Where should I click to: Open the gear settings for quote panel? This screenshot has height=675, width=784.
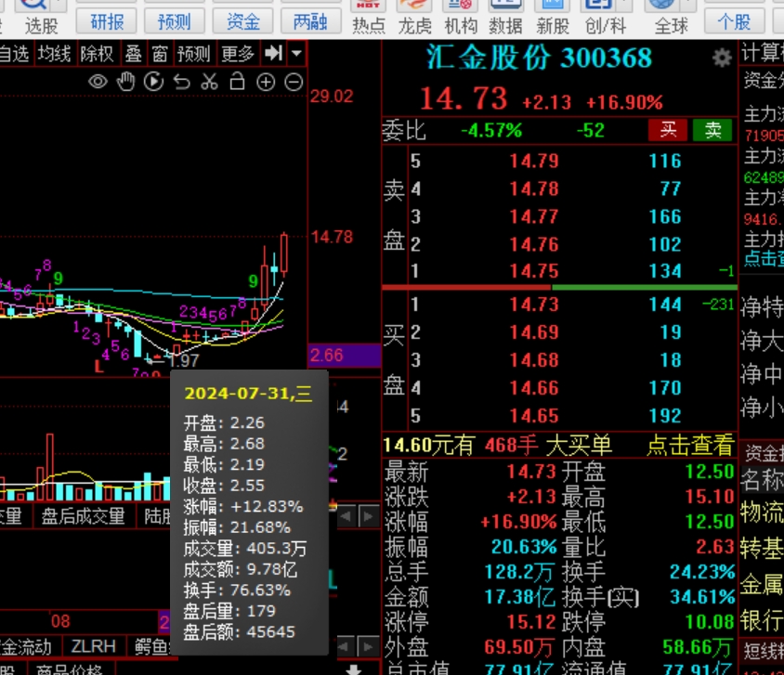722,58
